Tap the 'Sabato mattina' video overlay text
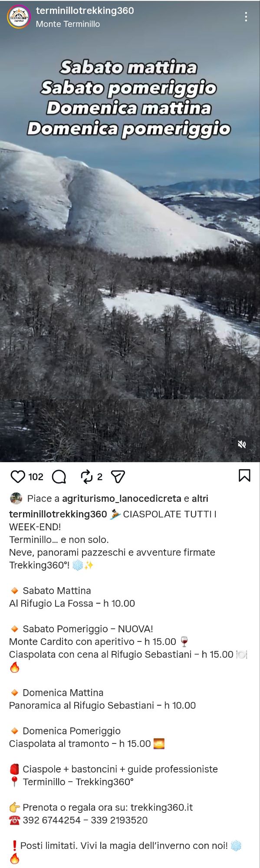 (128, 67)
